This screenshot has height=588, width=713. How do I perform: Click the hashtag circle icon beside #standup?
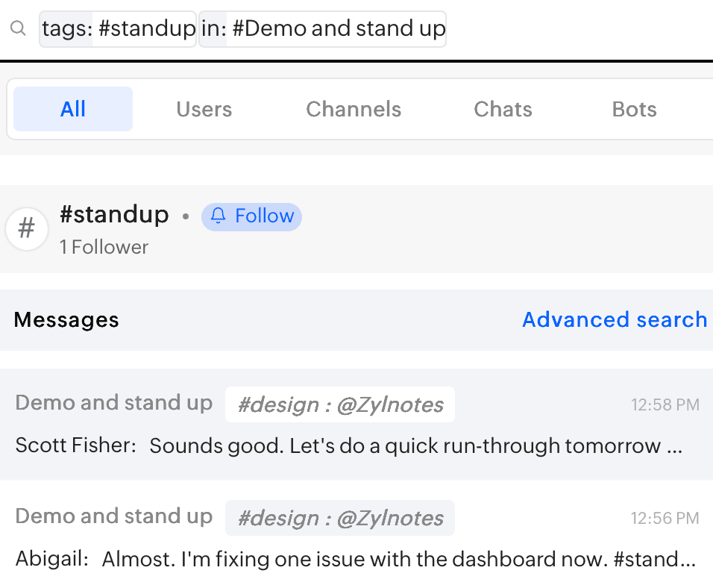(27, 228)
